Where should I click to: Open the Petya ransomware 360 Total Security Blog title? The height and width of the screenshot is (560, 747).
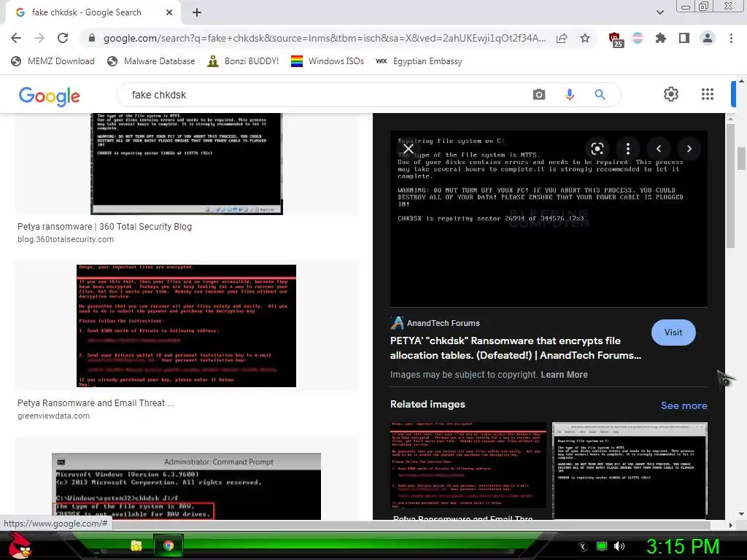pyautogui.click(x=105, y=227)
